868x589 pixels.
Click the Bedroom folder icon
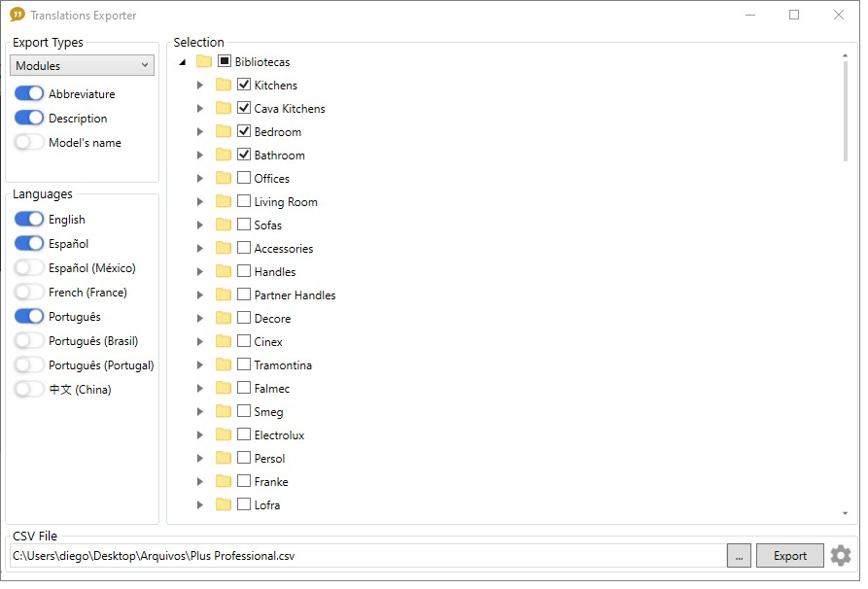pos(225,132)
